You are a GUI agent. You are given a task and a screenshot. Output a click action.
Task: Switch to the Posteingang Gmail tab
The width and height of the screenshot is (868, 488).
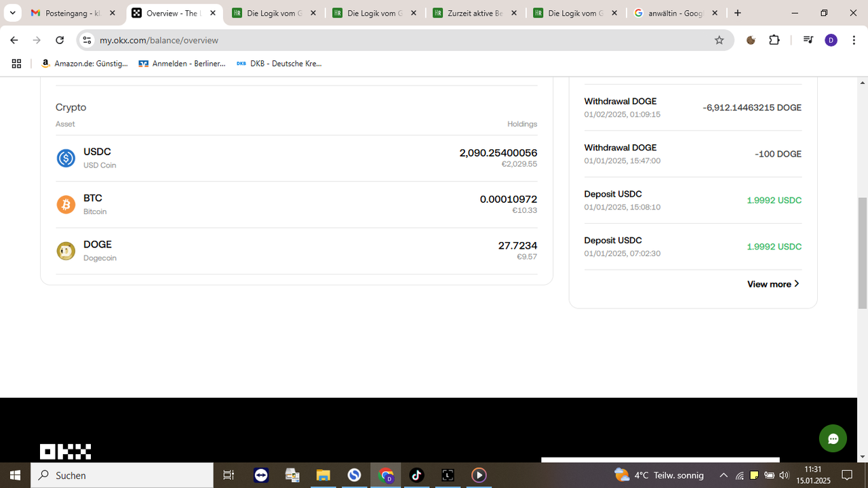pos(73,13)
